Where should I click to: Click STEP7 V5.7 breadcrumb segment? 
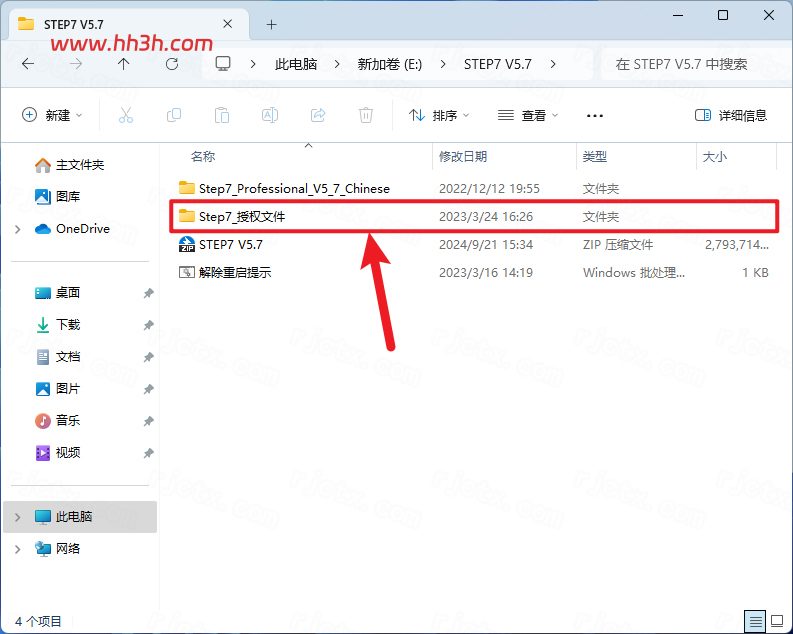pos(498,64)
